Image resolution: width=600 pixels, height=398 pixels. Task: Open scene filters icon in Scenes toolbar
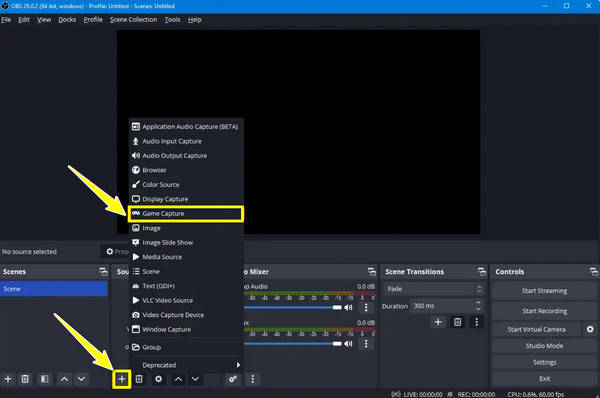click(x=44, y=379)
